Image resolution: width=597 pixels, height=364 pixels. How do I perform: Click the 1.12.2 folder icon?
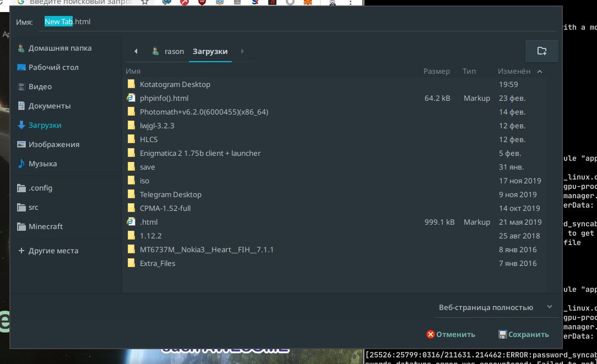pos(132,236)
